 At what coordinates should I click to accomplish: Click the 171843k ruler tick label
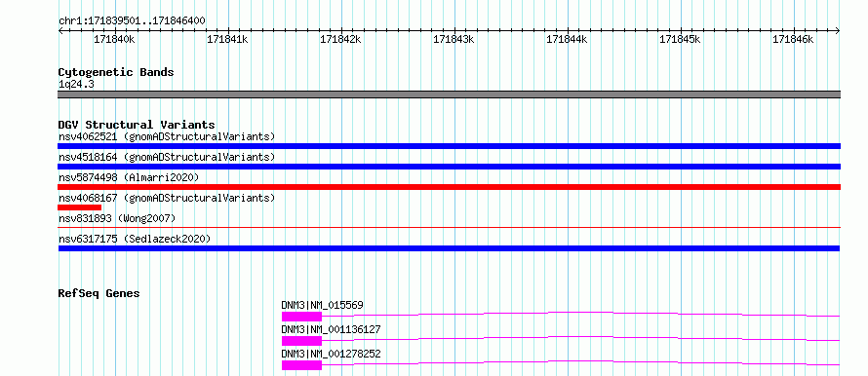click(454, 39)
